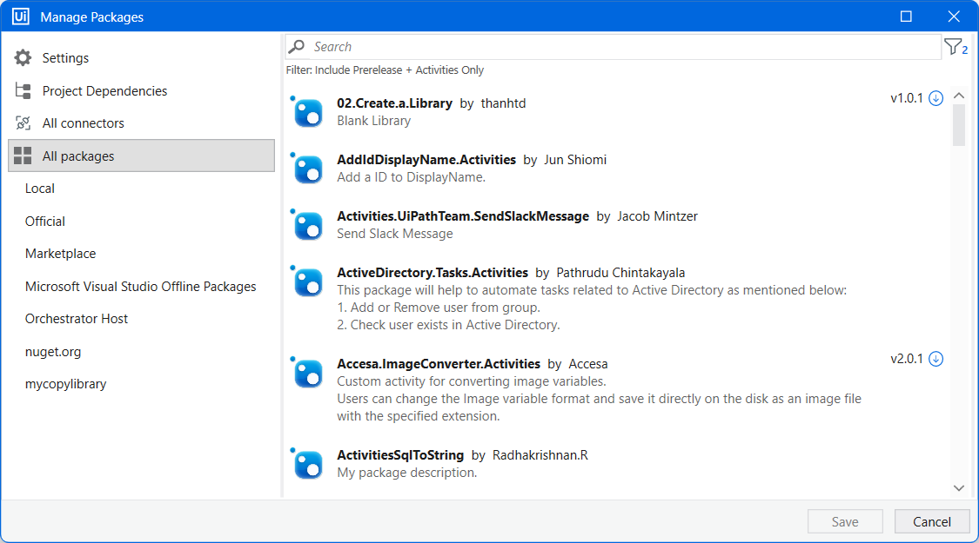979x543 pixels.
Task: Click the v1.0.1 version label
Action: click(x=907, y=99)
